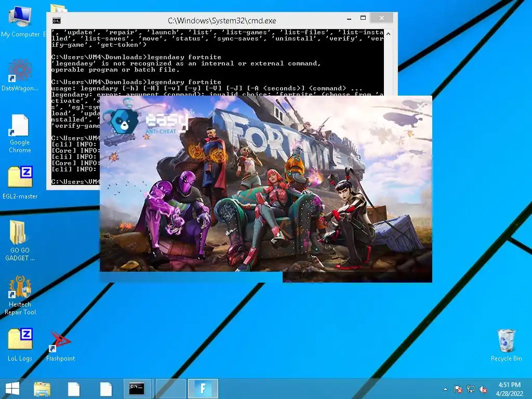This screenshot has height=399, width=532.
Task: Open the Windows Start button
Action: coord(12,389)
